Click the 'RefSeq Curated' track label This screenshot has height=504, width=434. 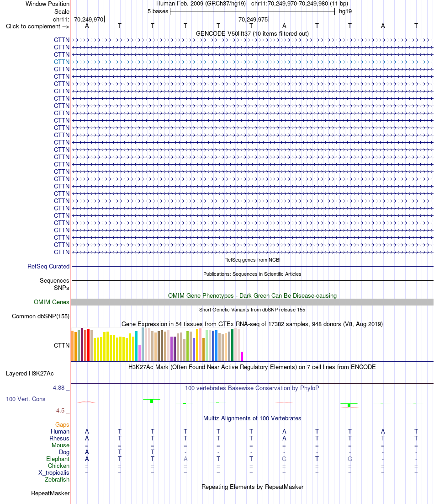click(x=48, y=266)
